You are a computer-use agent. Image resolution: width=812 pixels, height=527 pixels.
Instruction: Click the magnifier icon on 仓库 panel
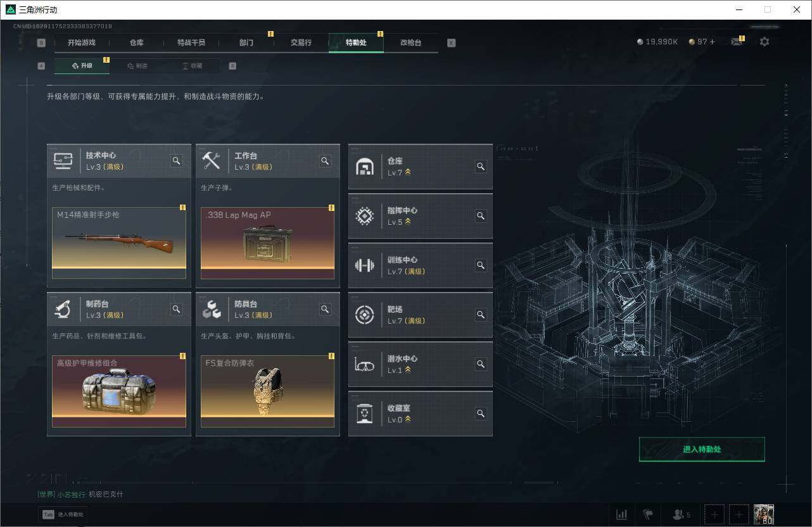tap(480, 167)
